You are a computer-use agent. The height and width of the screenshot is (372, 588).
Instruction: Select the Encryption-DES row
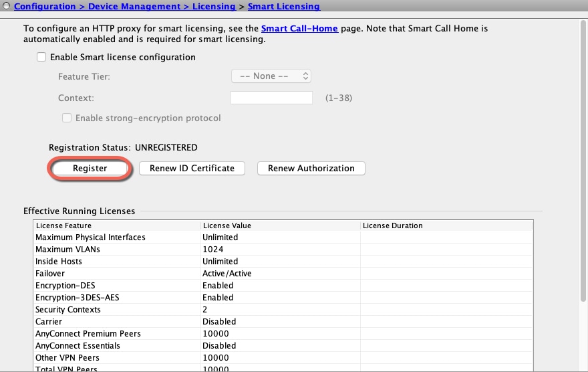[x=283, y=285]
